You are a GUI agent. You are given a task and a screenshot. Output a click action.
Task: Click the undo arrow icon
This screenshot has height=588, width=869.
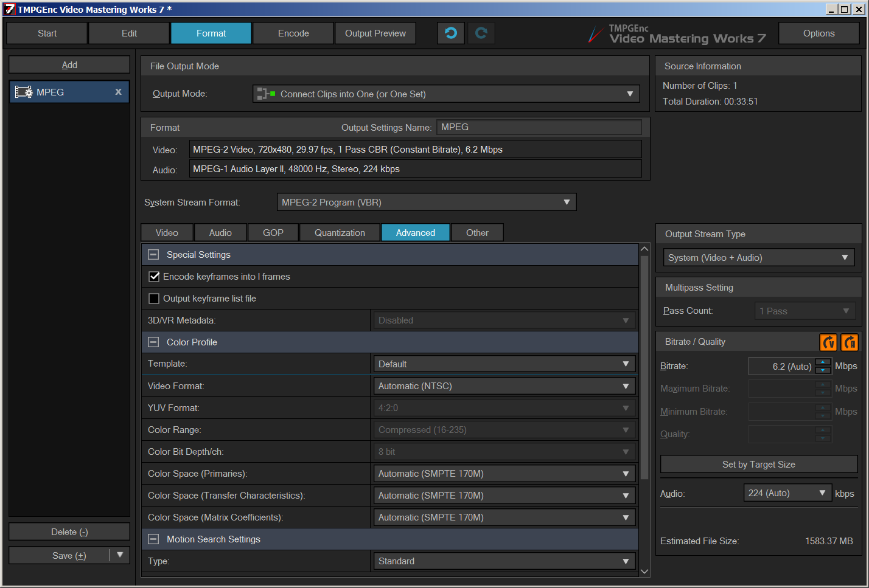pyautogui.click(x=451, y=33)
